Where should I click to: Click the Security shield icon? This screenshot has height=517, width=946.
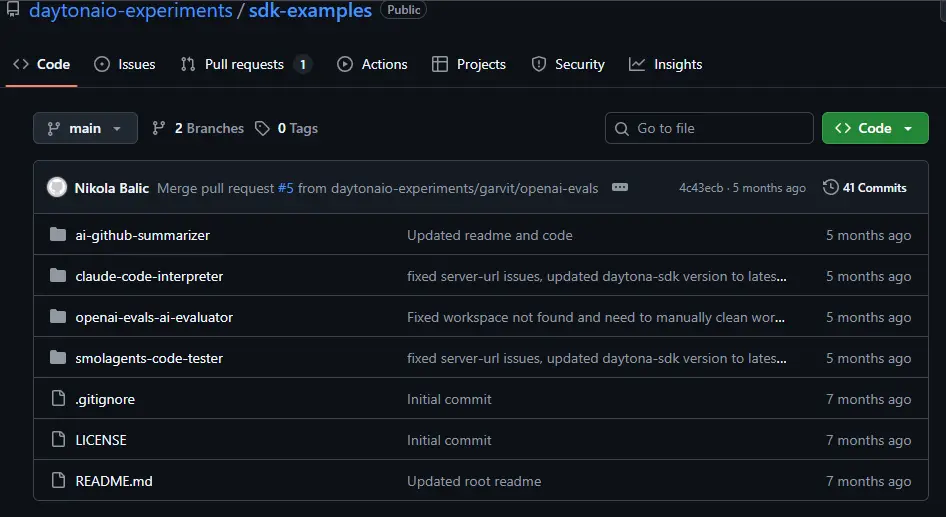[539, 64]
